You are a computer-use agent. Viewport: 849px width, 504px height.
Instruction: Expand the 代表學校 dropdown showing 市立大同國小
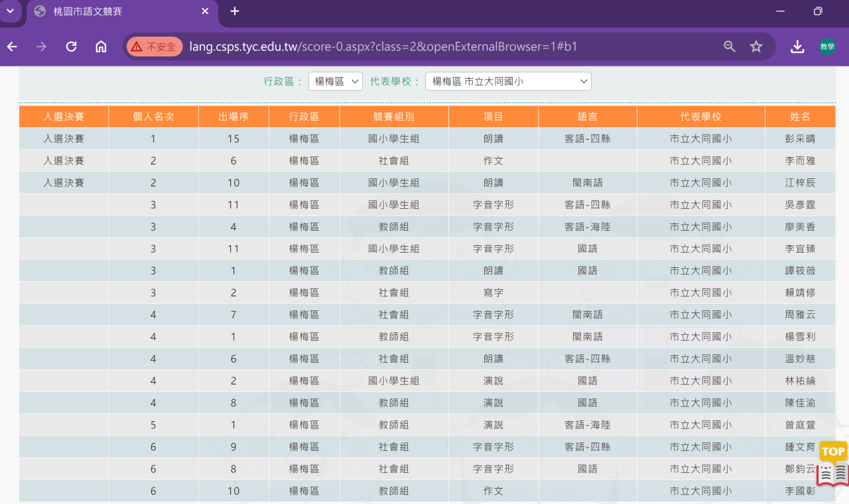(x=508, y=81)
